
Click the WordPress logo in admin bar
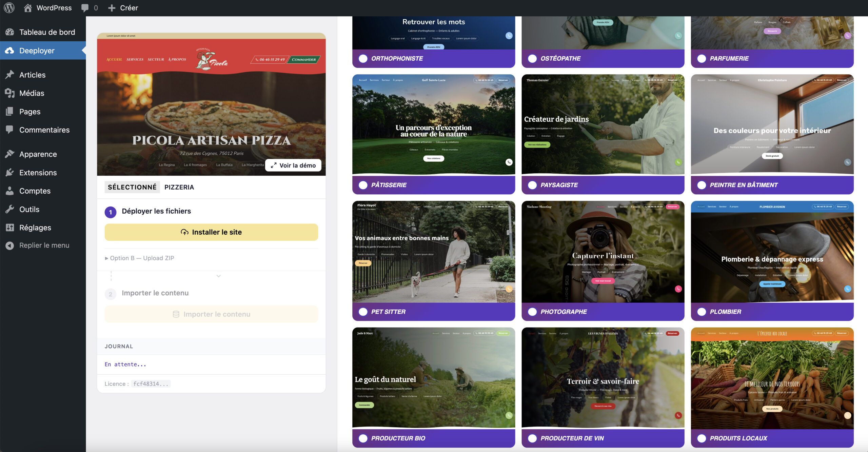pos(9,7)
